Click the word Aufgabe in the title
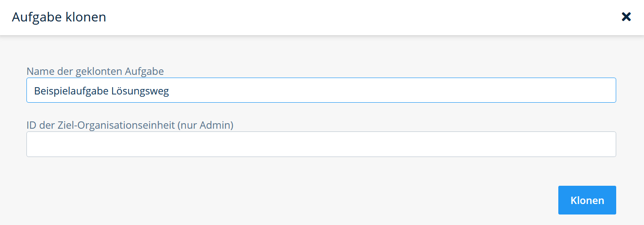The image size is (644, 225). (37, 17)
